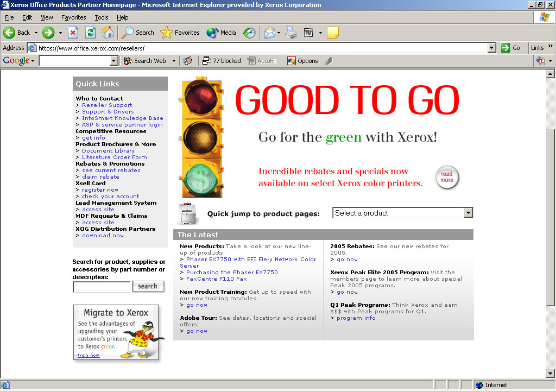This screenshot has width=556, height=392.
Task: Open the Tools menu
Action: pos(102,18)
